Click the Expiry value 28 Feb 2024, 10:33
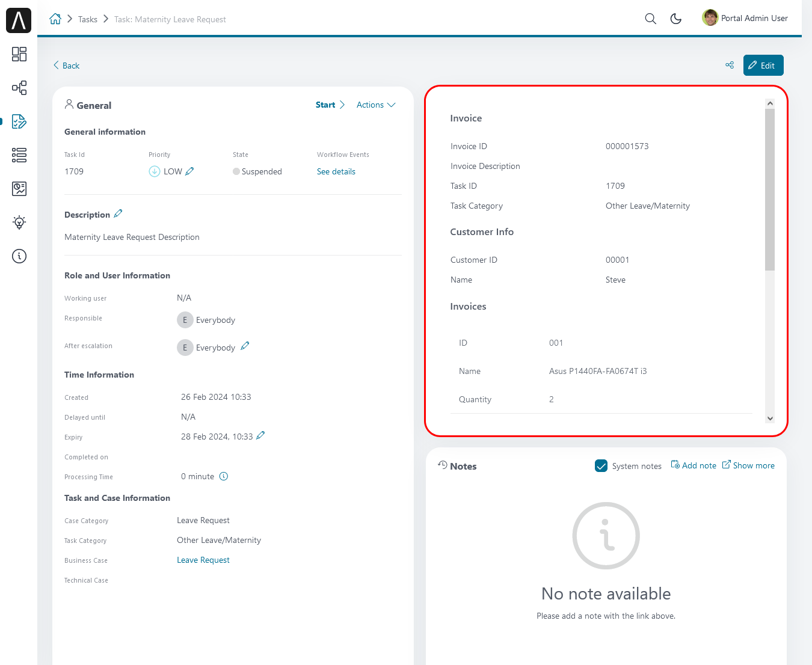The image size is (812, 665). click(217, 437)
